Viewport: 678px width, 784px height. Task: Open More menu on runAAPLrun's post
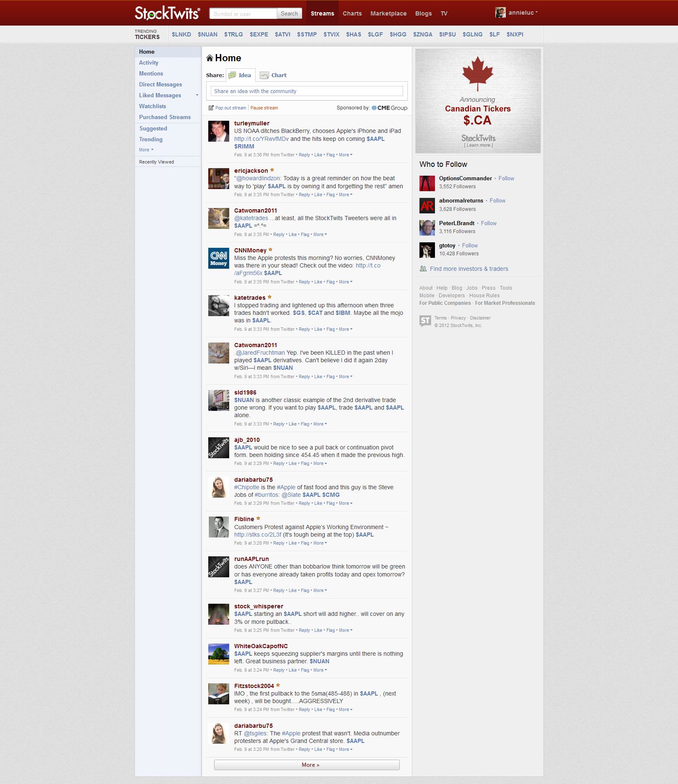click(320, 591)
